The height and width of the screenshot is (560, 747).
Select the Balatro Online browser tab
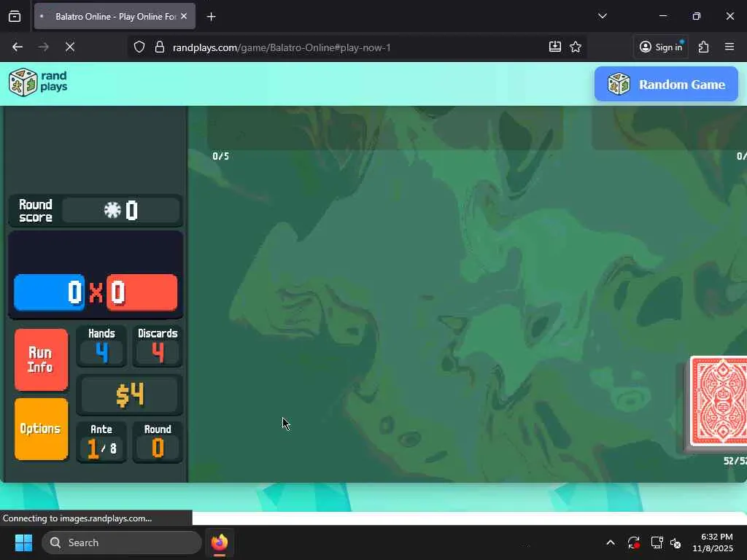(115, 16)
